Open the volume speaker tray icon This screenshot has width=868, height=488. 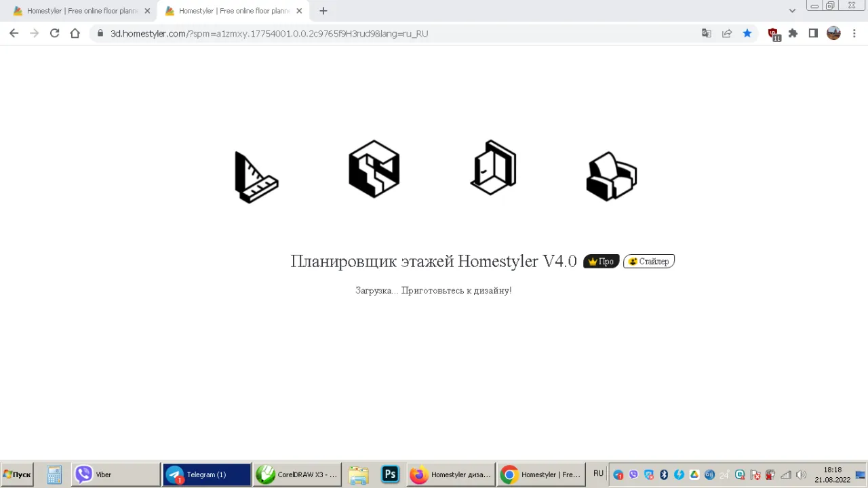[x=801, y=474]
